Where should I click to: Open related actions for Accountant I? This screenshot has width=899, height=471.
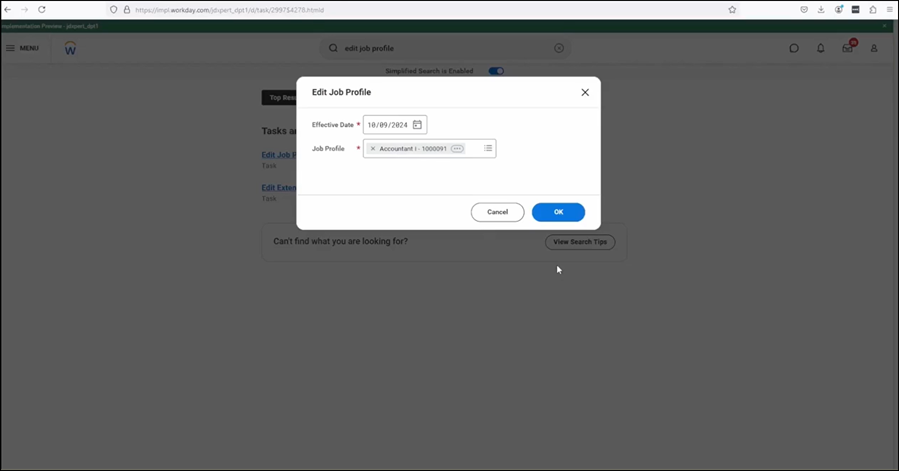coord(457,149)
